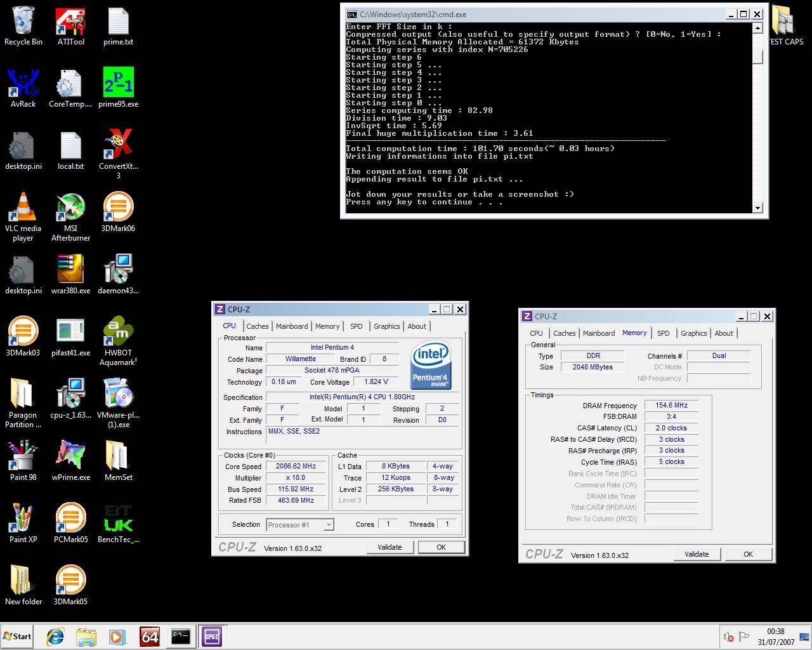The height and width of the screenshot is (650, 812).
Task: Launch the 3DMark03 desktop shortcut
Action: (23, 337)
